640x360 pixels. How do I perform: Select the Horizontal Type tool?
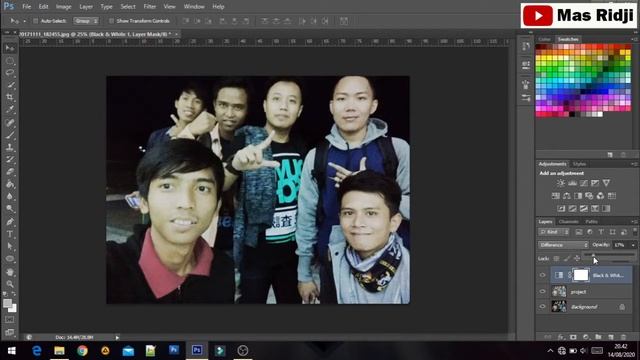[x=10, y=234]
